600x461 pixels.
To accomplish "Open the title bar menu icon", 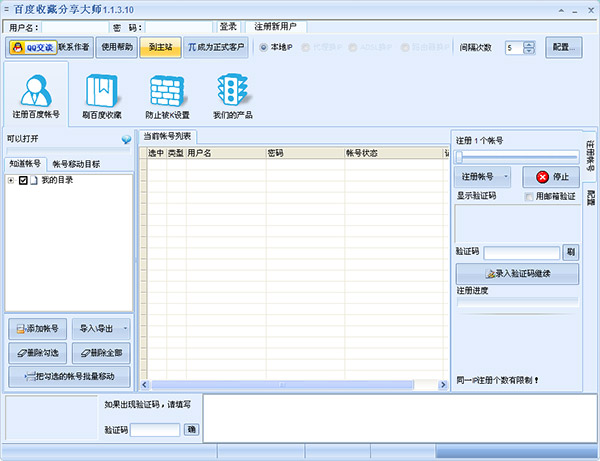I will pyautogui.click(x=6, y=9).
